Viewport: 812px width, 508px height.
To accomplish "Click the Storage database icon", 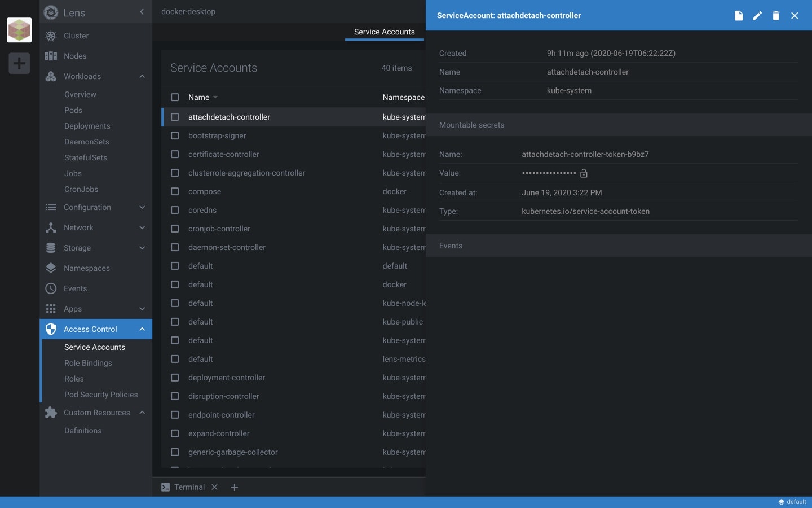I will (x=51, y=248).
